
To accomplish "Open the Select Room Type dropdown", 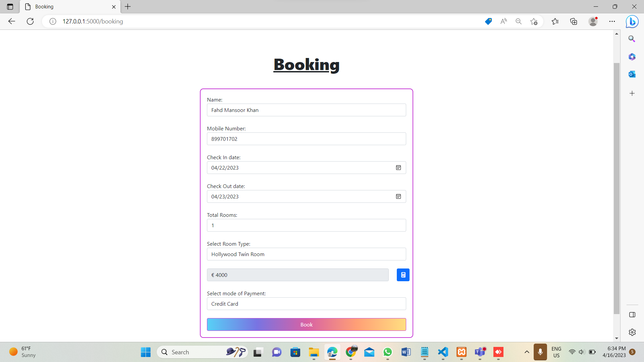I will click(306, 254).
